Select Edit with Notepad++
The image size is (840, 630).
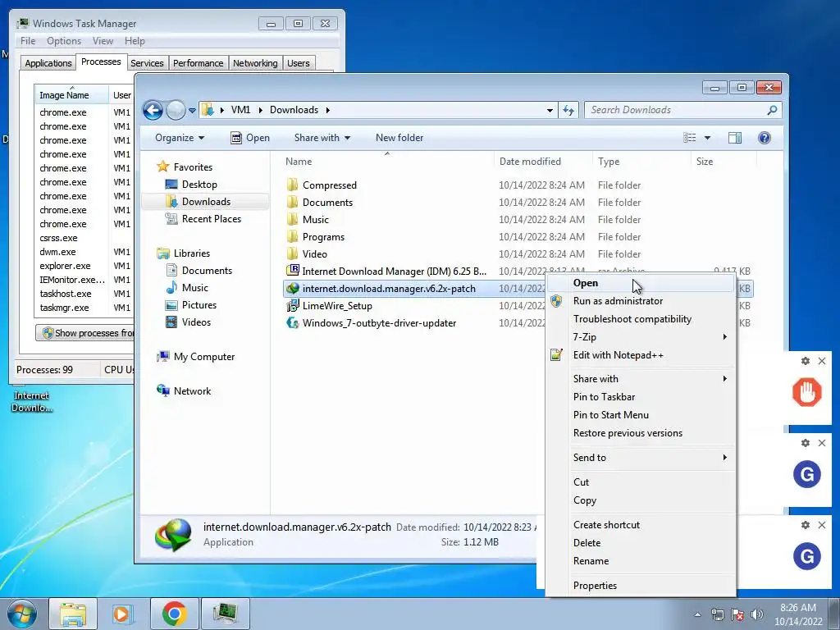click(x=641, y=355)
